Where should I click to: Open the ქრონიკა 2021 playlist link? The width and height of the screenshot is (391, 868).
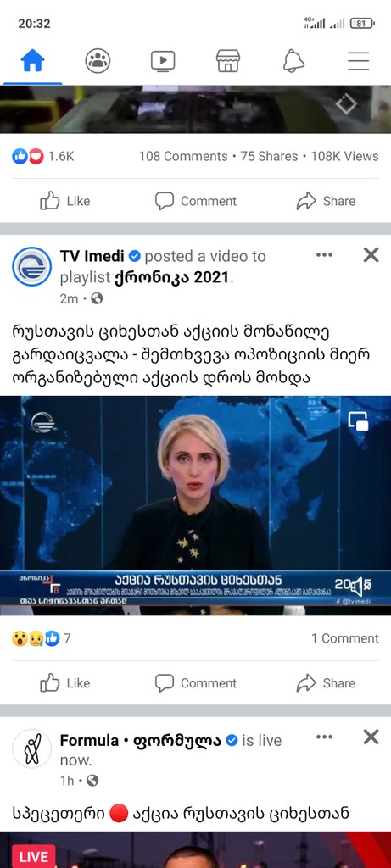(171, 277)
